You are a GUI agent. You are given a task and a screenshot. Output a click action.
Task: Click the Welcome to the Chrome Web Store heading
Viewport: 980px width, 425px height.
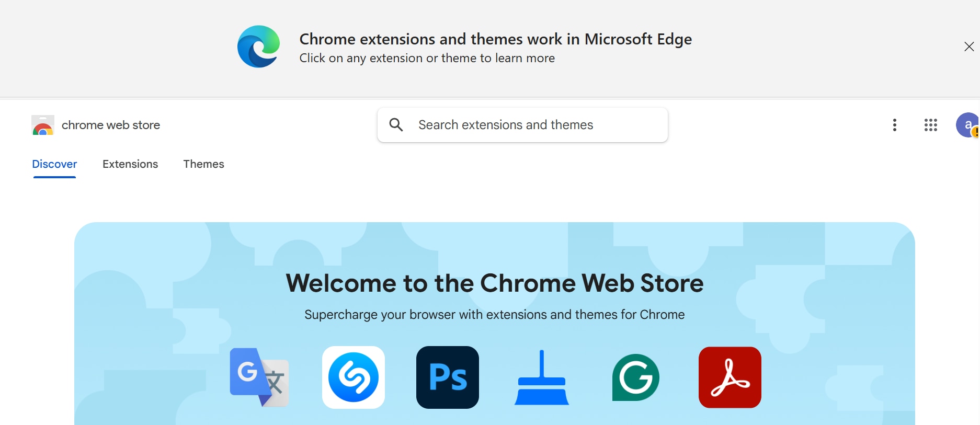(495, 283)
